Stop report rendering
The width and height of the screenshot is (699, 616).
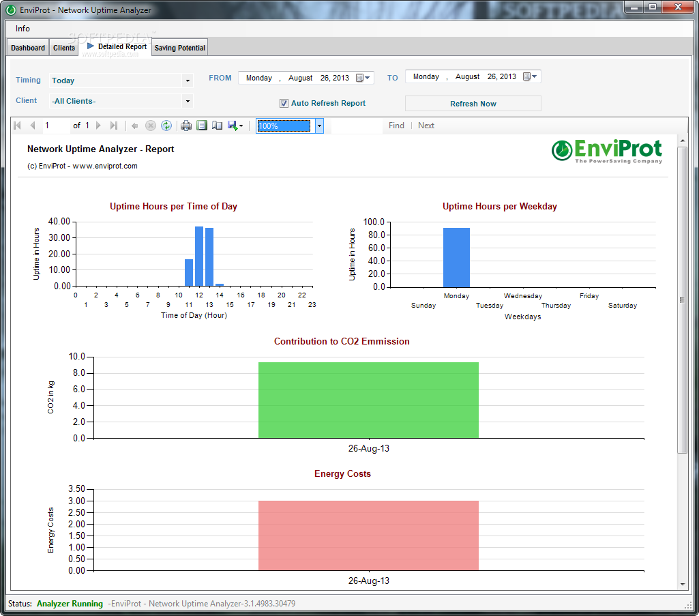(x=151, y=126)
